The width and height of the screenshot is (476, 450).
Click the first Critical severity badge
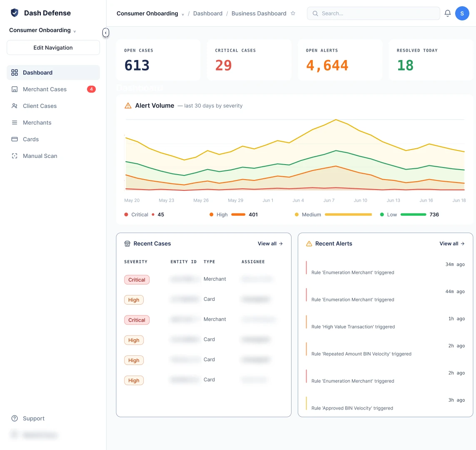(x=137, y=280)
